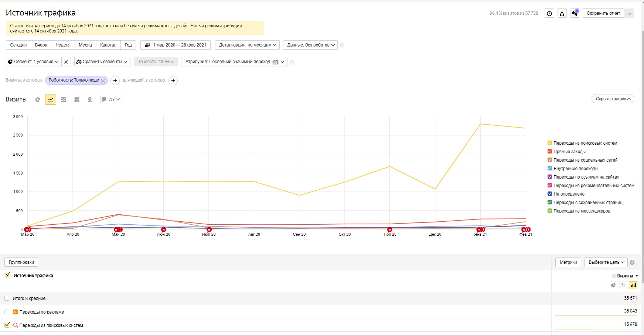The height and width of the screenshot is (335, 644).
Task: Select the Вчера period tab
Action: [x=41, y=45]
